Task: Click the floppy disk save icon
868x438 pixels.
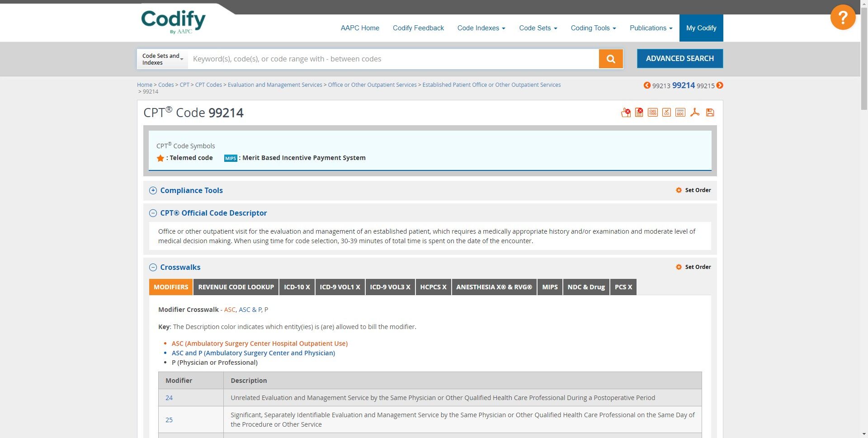Action: pos(710,113)
